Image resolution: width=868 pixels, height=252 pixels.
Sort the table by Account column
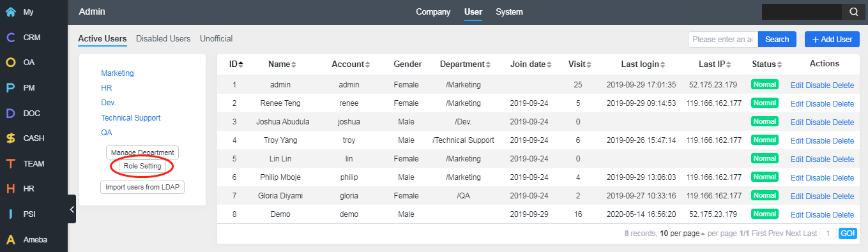click(x=351, y=64)
